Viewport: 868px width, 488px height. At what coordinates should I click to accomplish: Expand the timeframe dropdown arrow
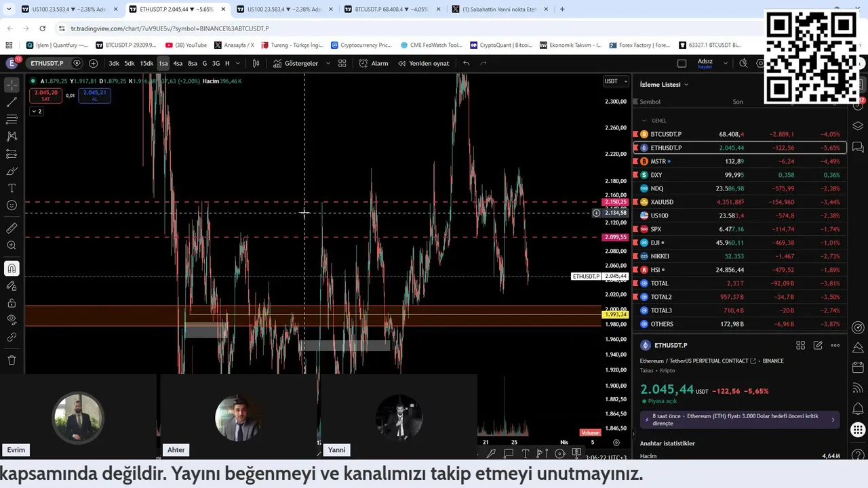(x=237, y=63)
